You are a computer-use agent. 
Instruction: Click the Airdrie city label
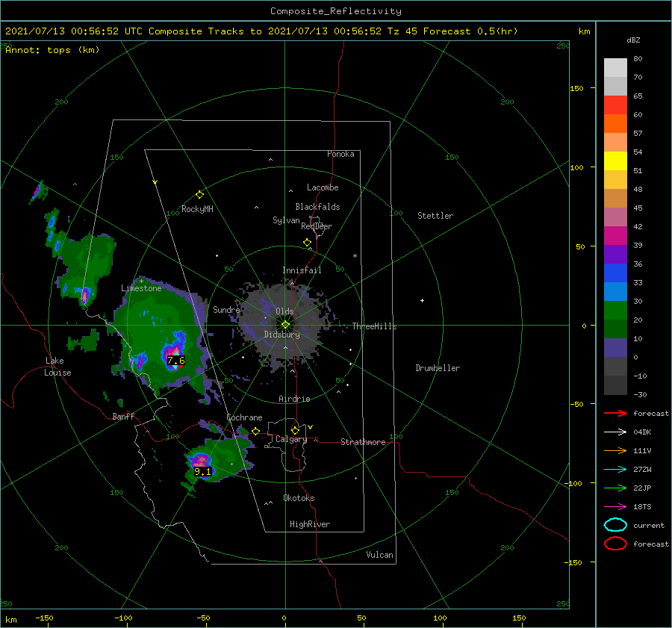click(294, 399)
